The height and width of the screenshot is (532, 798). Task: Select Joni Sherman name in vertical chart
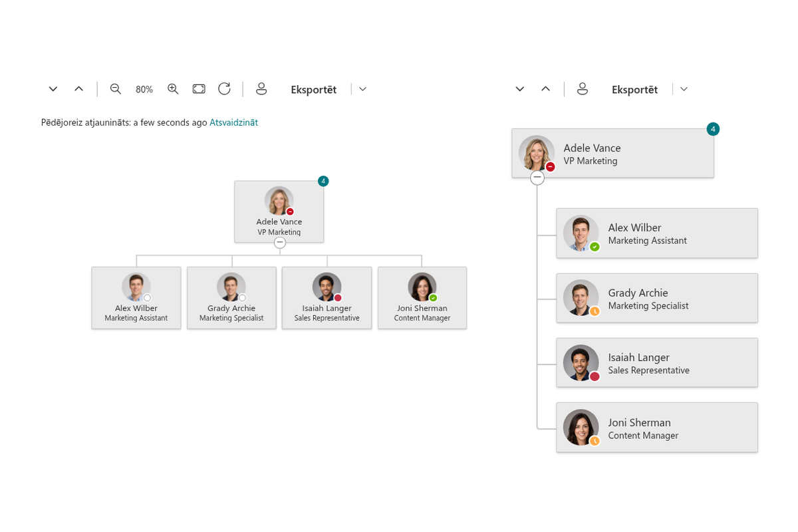(639, 422)
